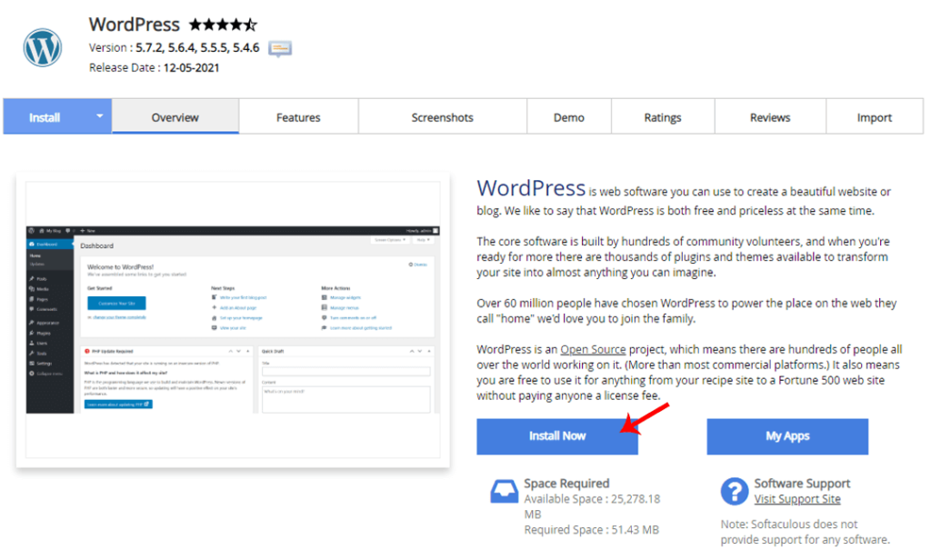Viewport: 931px width, 560px height.
Task: Open the My Apps button
Action: click(787, 436)
